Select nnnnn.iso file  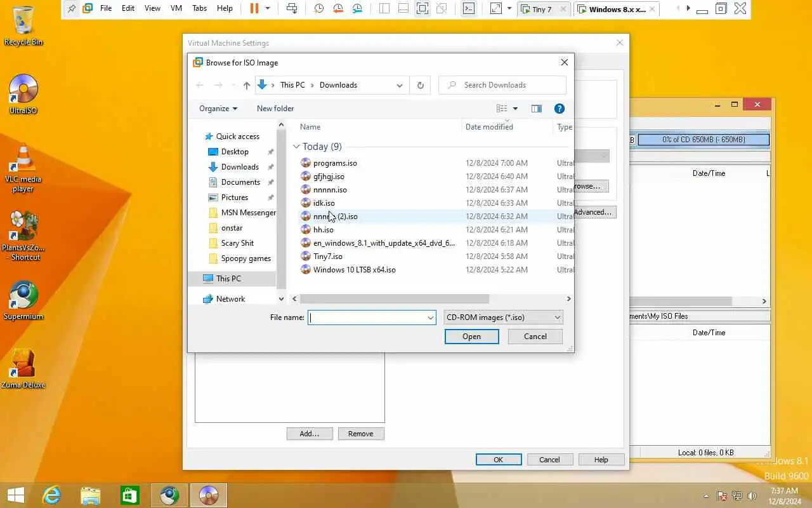click(x=330, y=190)
